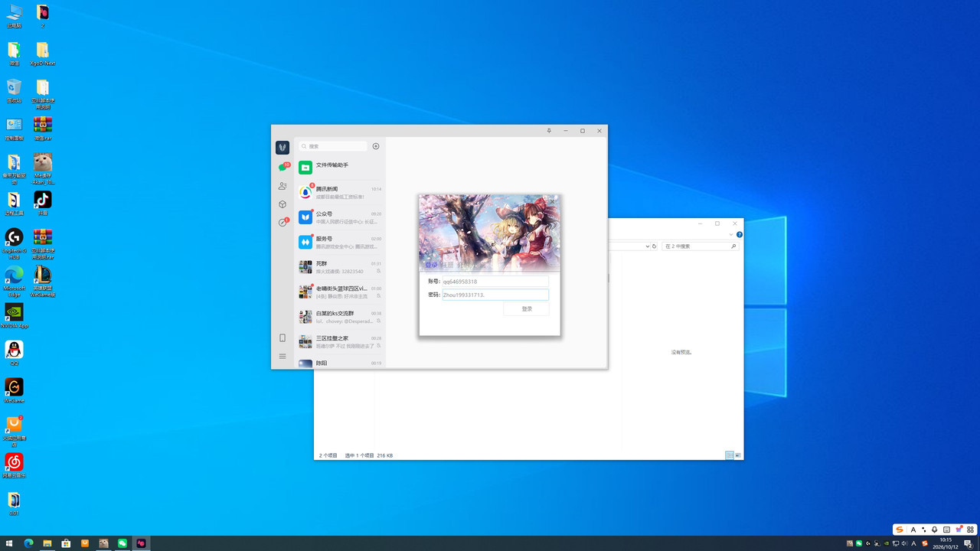Select the 抖音 desktop shortcut
The image size is (980, 551).
(43, 204)
